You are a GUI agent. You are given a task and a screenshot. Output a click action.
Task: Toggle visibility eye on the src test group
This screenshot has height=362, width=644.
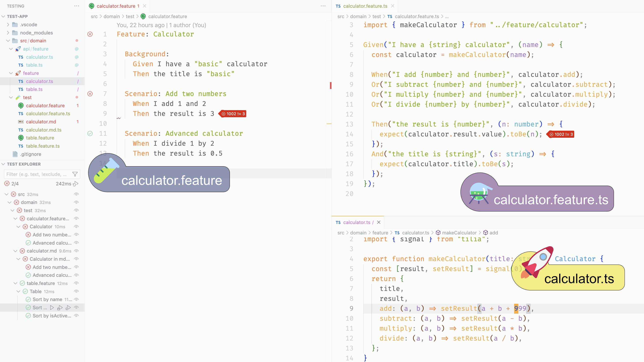76,194
